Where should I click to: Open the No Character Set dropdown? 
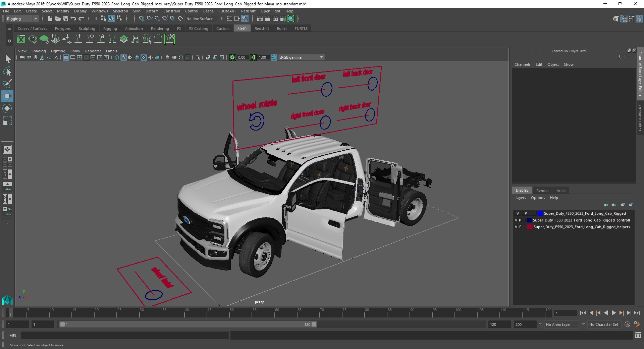coord(604,325)
